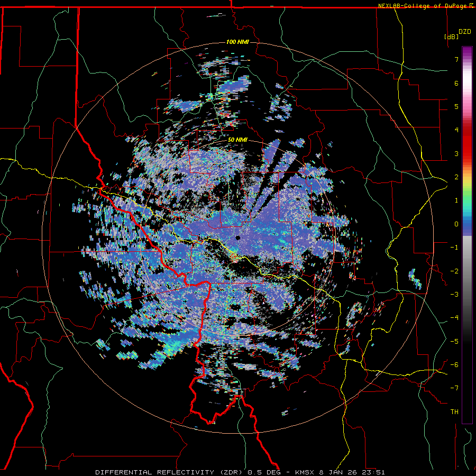The width and height of the screenshot is (476, 476).
Task: Click the 50 NMI range ring label
Action: tap(237, 140)
